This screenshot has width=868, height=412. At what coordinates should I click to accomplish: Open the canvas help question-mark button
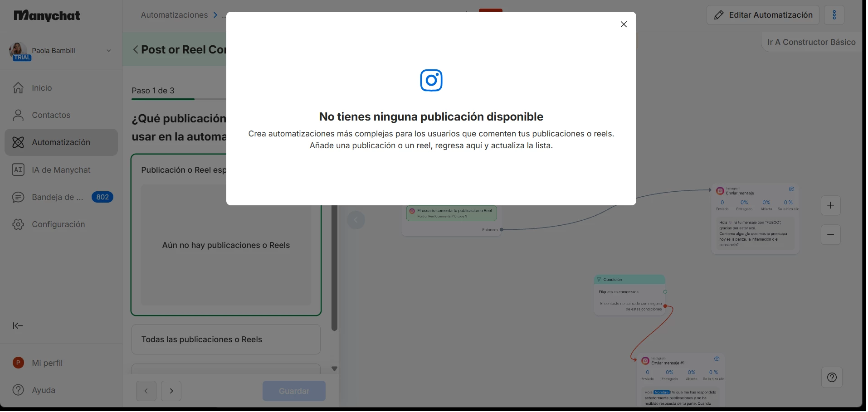(832, 378)
